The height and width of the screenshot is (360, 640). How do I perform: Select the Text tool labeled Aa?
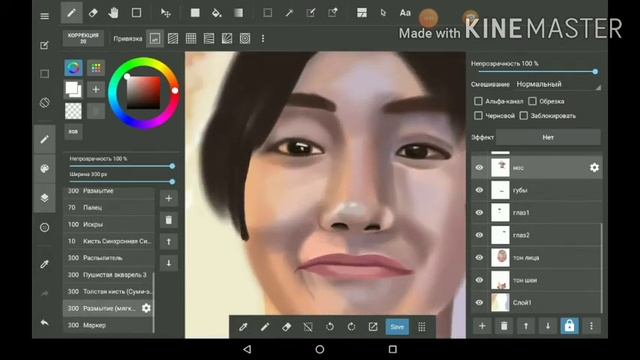(405, 13)
